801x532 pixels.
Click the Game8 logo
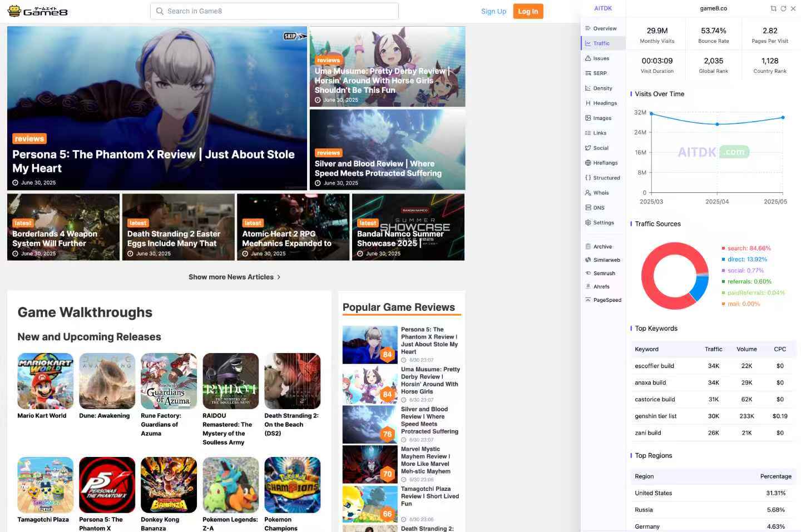tap(38, 11)
